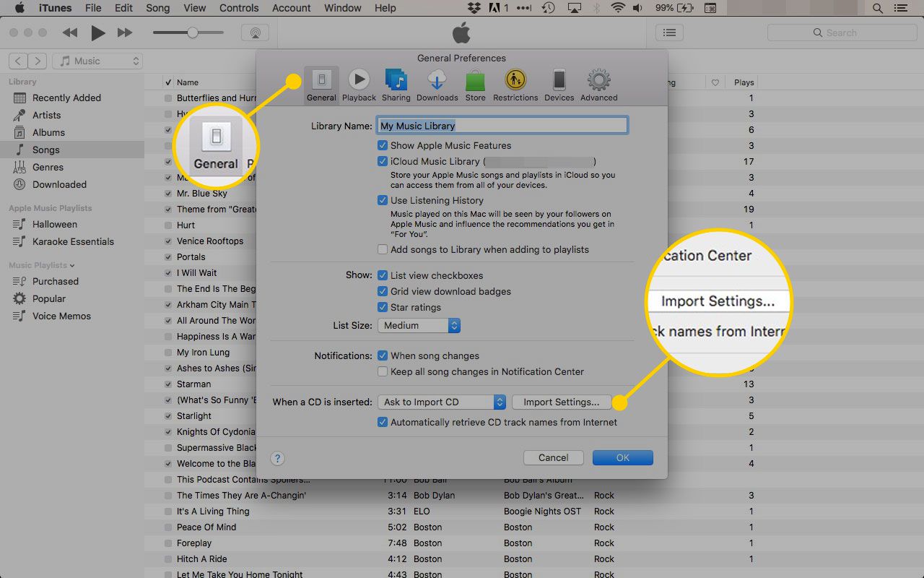Select Albums in the Library sidebar
Viewport: 924px width, 578px height.
[48, 132]
